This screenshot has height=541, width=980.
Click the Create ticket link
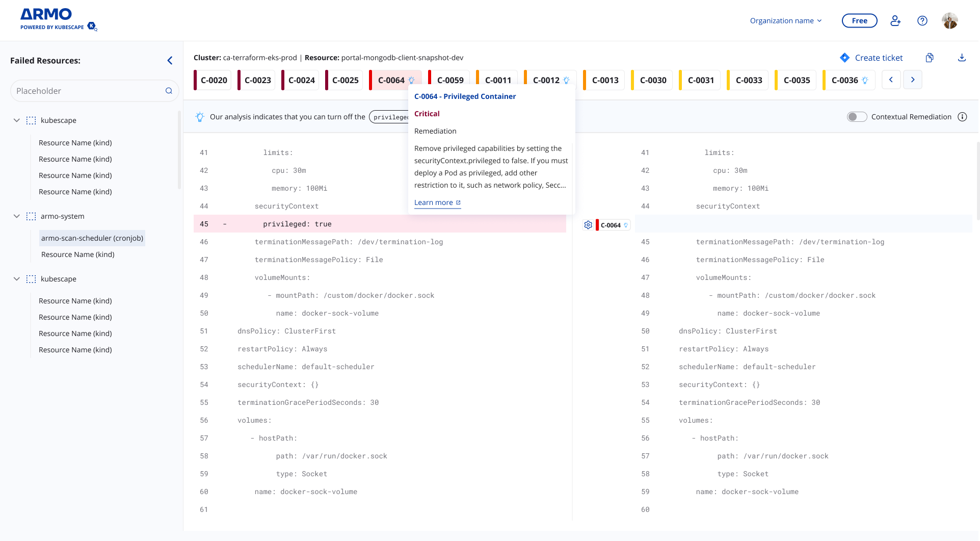(879, 58)
